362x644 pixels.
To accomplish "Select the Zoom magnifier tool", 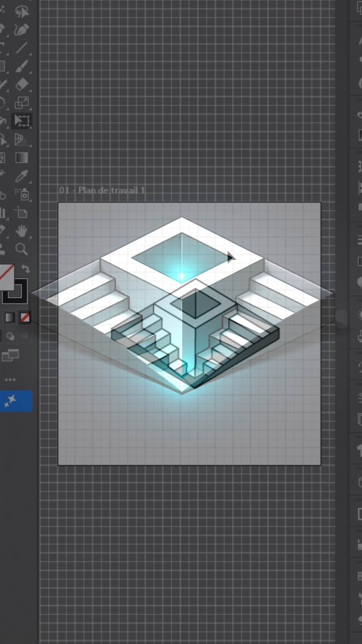I will tap(21, 249).
